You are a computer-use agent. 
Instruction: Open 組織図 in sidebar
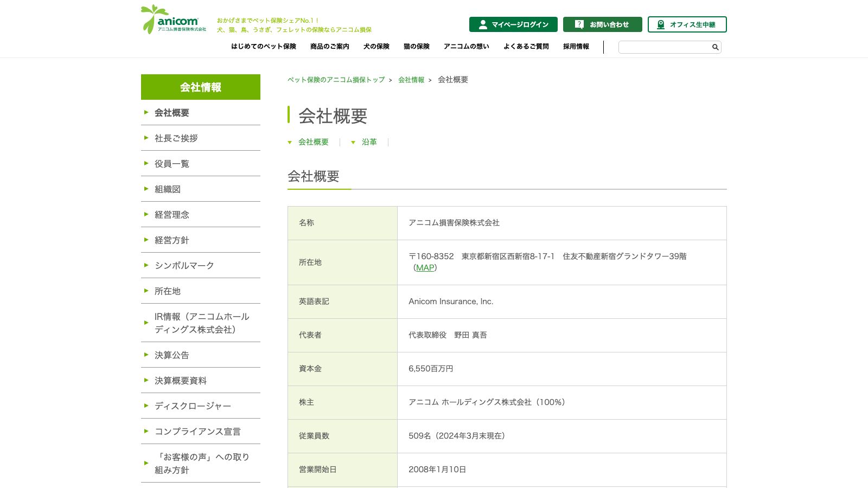tap(201, 189)
